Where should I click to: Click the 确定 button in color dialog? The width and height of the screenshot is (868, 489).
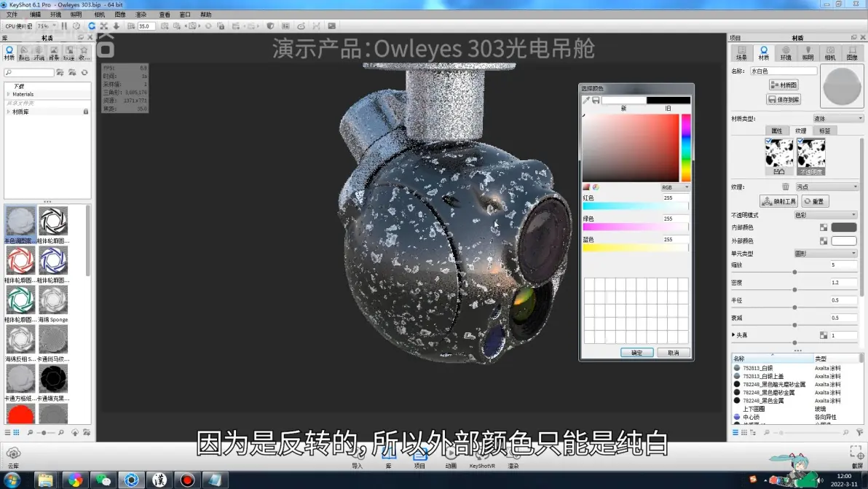coord(636,353)
